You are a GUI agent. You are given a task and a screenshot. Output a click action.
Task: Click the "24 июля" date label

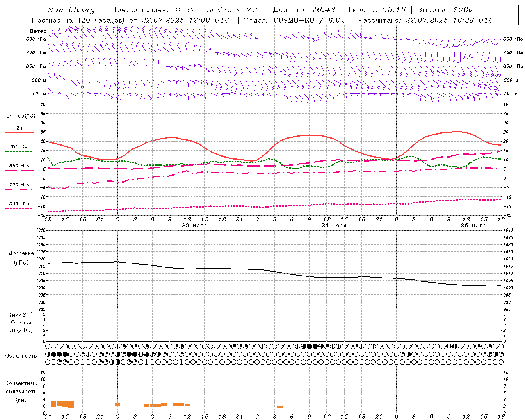(333, 226)
